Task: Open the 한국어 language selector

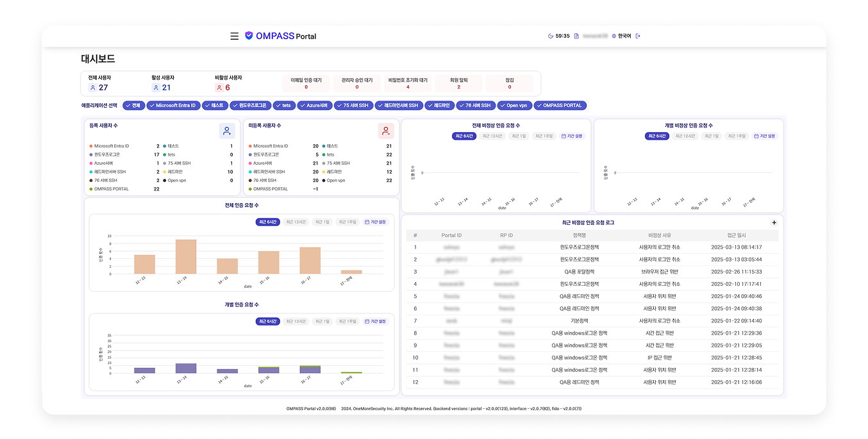Action: 621,36
